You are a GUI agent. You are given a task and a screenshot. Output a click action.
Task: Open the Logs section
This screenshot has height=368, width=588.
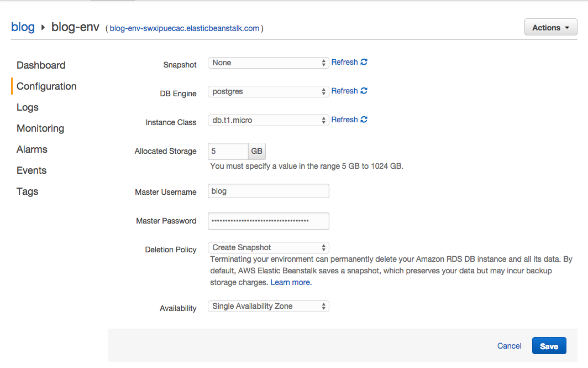pyautogui.click(x=28, y=107)
